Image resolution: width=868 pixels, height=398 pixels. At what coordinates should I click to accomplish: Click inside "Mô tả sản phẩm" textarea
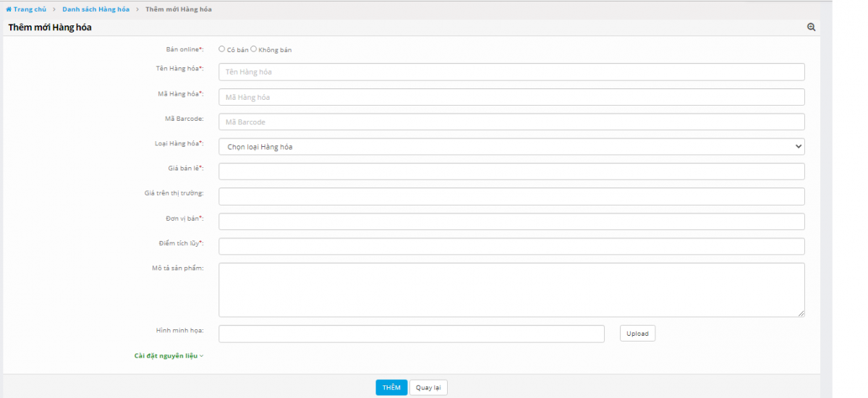tap(511, 289)
